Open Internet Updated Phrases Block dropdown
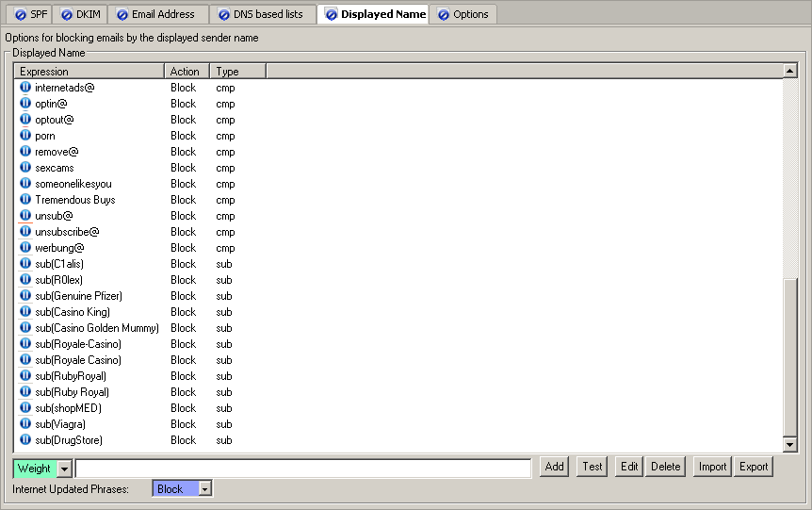 point(205,489)
